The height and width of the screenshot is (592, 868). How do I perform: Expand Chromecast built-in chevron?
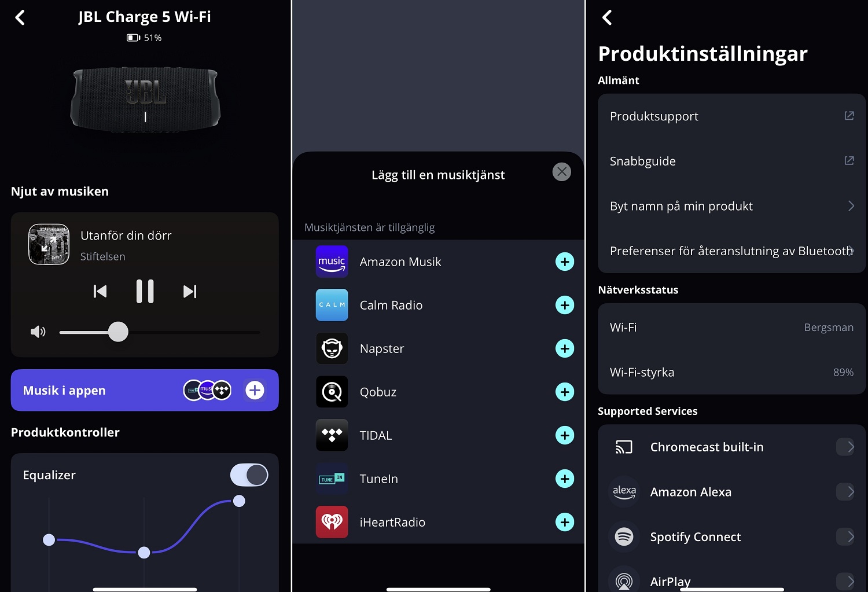tap(845, 447)
